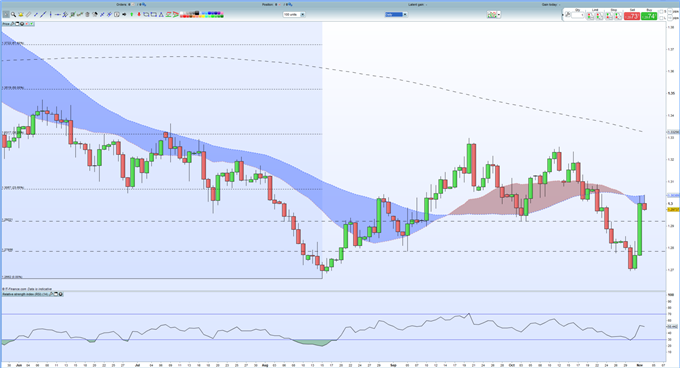Select the black arrow drawing tool
Screen dimensions: 680x368
click(x=124, y=14)
